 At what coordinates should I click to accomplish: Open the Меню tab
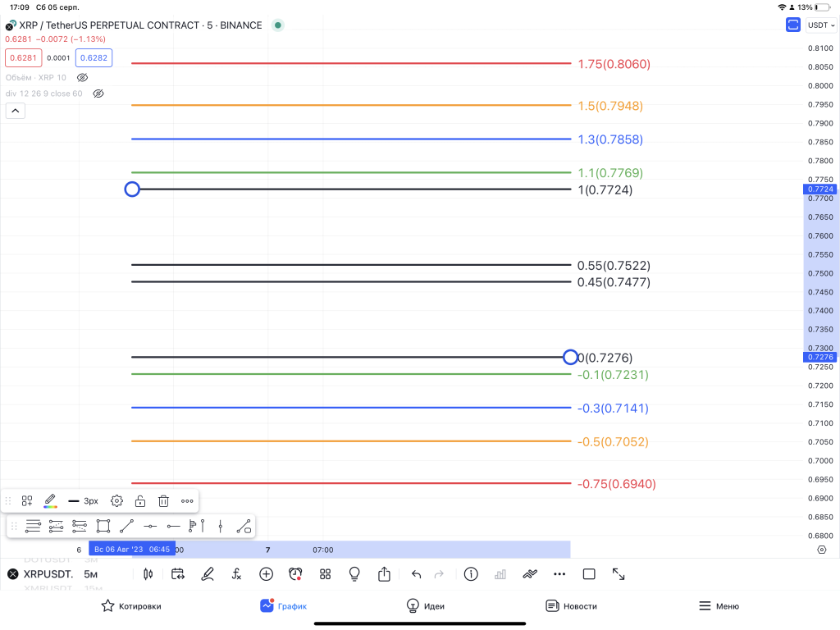[x=719, y=606]
